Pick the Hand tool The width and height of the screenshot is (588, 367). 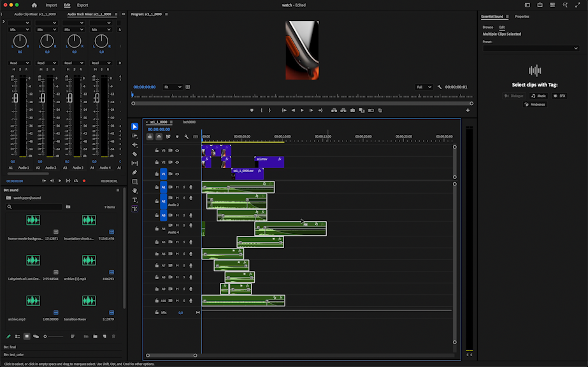point(134,191)
